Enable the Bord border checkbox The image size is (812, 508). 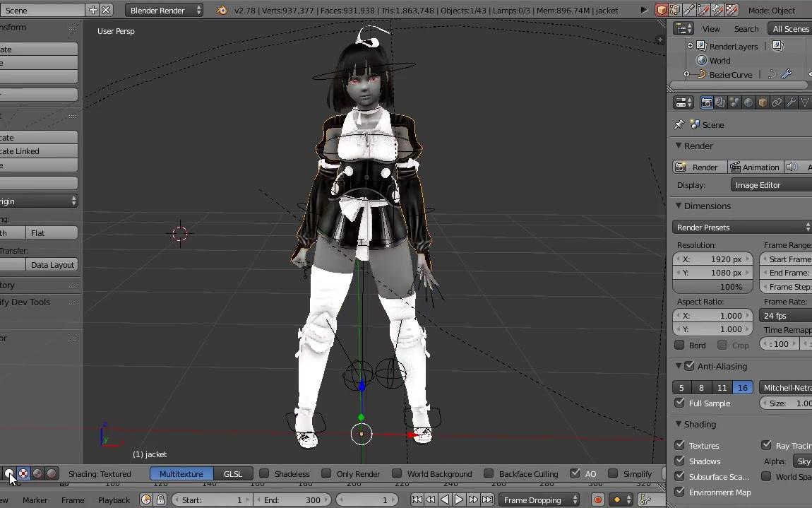[x=680, y=345]
